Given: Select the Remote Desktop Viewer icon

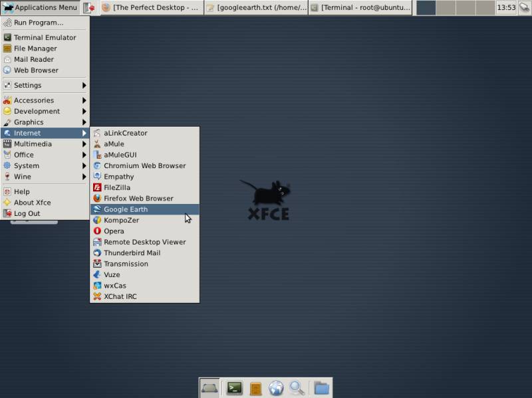Looking at the screenshot, I should point(97,242).
